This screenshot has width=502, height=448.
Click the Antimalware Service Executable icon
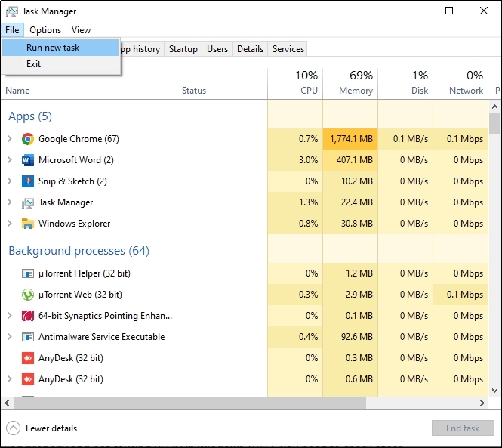click(28, 337)
